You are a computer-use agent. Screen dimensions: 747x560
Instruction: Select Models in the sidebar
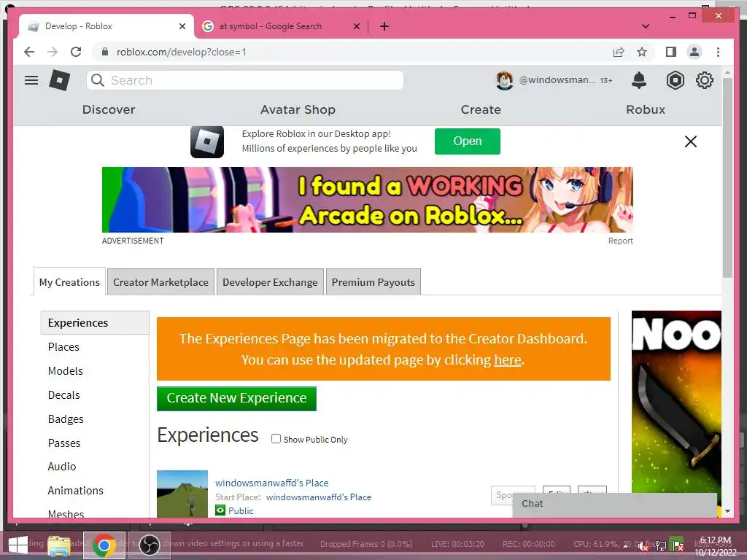(65, 370)
